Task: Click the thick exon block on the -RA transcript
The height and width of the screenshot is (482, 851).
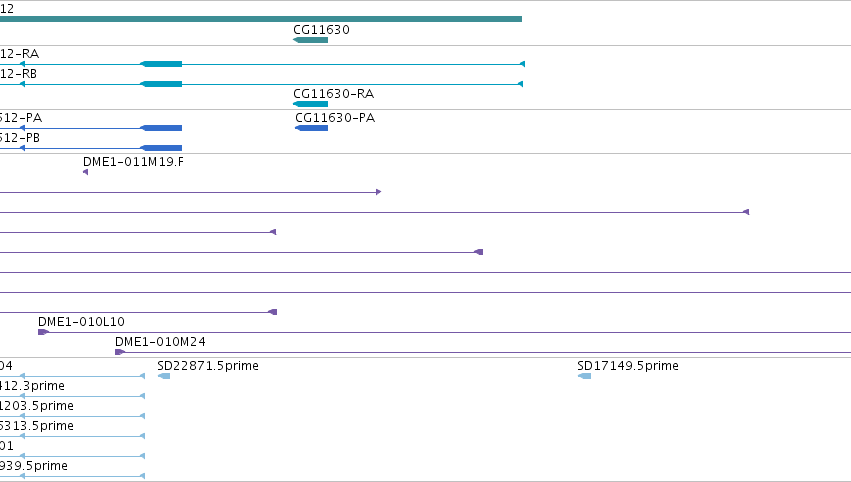Action: point(161,64)
